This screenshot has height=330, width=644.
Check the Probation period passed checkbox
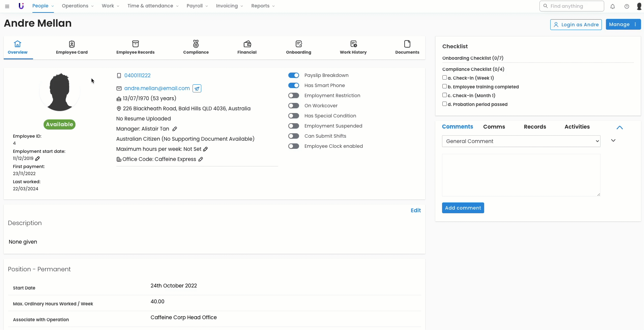[x=444, y=104]
